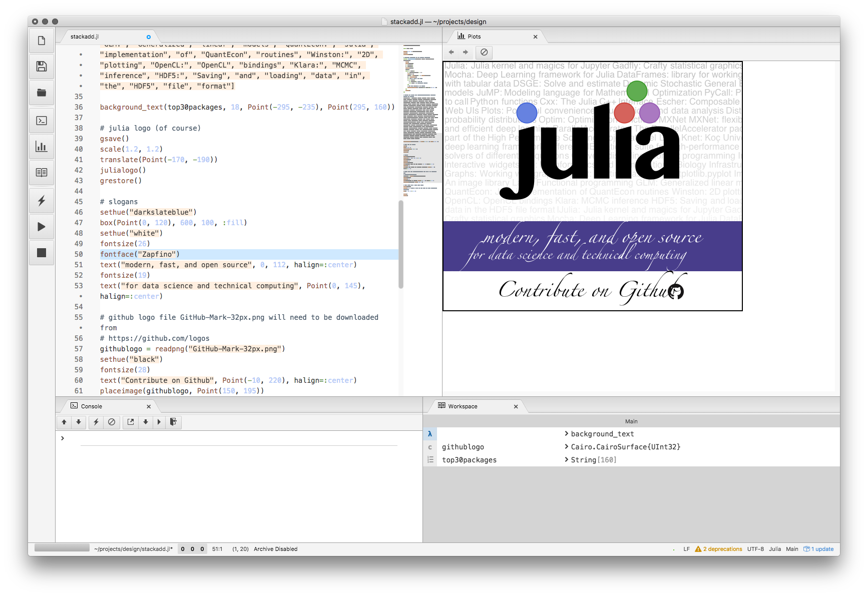Click the deprecations warning triangle in status bar
Viewport: 868px width, 596px height.
[x=698, y=549]
